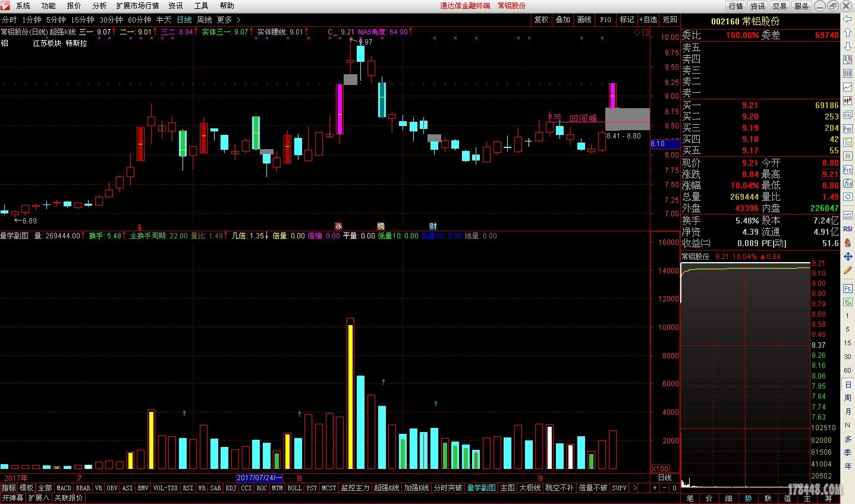Click the 财 finance marker below chart
The width and height of the screenshot is (855, 504).
(x=433, y=226)
